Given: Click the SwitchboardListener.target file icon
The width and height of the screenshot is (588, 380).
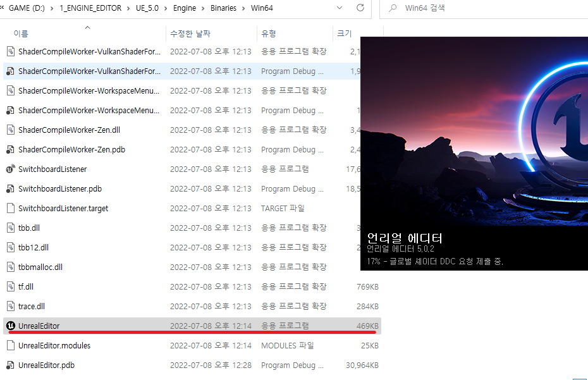Looking at the screenshot, I should tap(11, 208).
